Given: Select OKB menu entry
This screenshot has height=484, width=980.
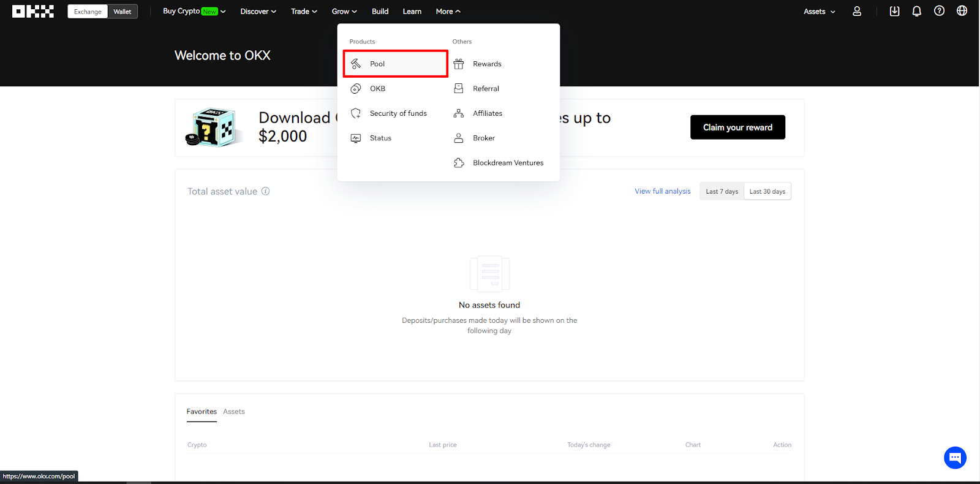Looking at the screenshot, I should 396,89.
